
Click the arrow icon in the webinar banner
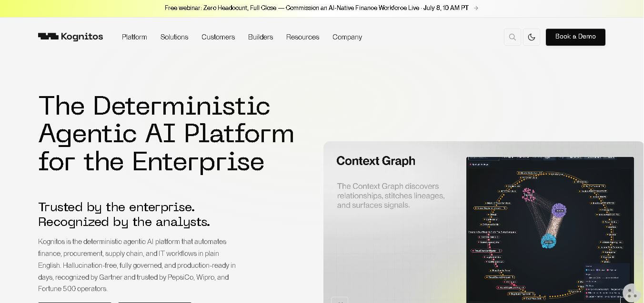click(476, 8)
